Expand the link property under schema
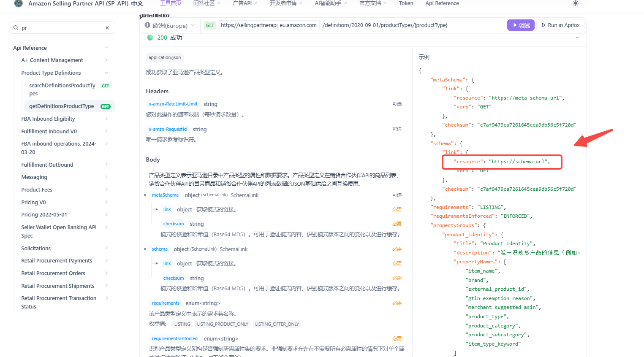The width and height of the screenshot is (644, 357). tap(157, 263)
